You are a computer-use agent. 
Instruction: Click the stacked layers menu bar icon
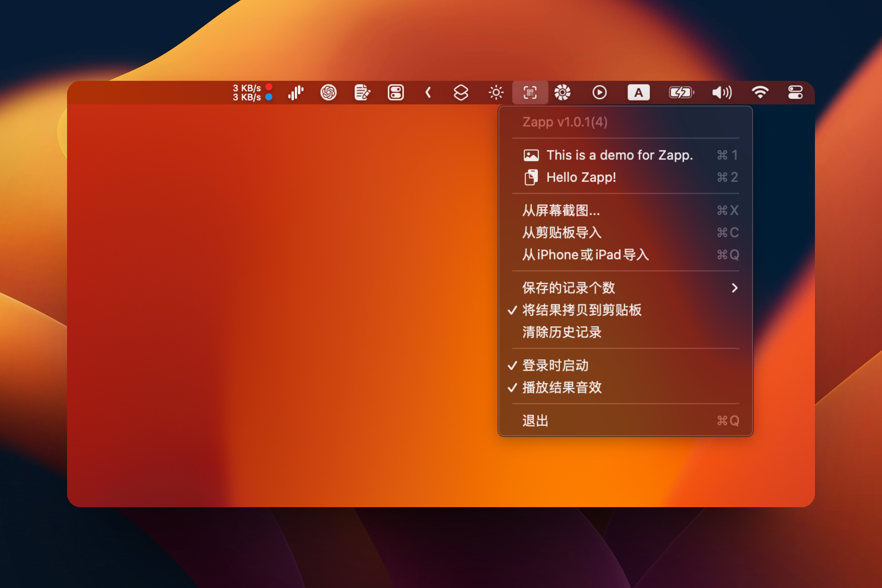click(x=461, y=93)
